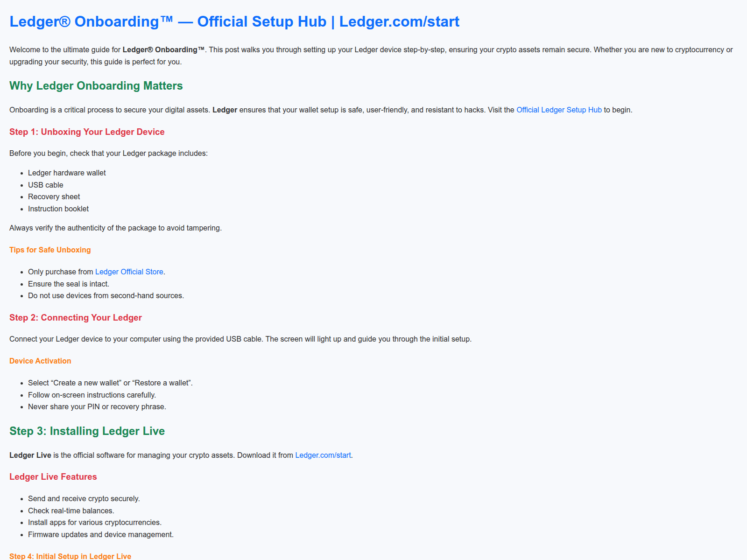Click the 'Recovery sheet' list item
The width and height of the screenshot is (747, 560).
pyautogui.click(x=54, y=196)
